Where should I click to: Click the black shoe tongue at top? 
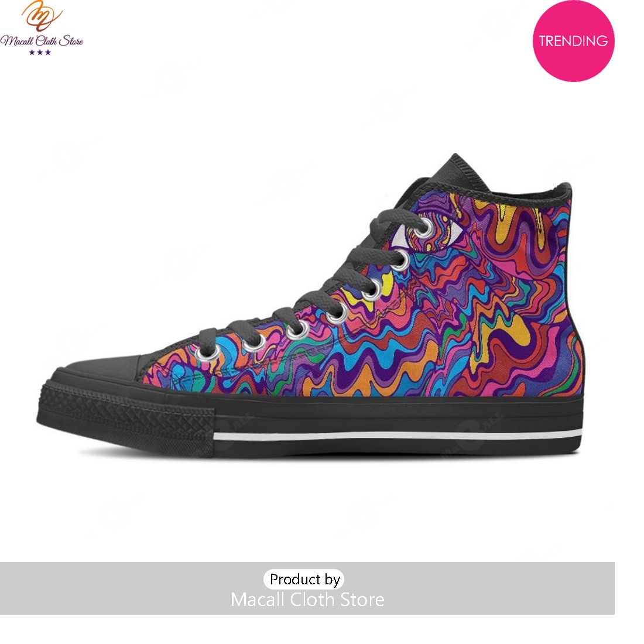[456, 173]
